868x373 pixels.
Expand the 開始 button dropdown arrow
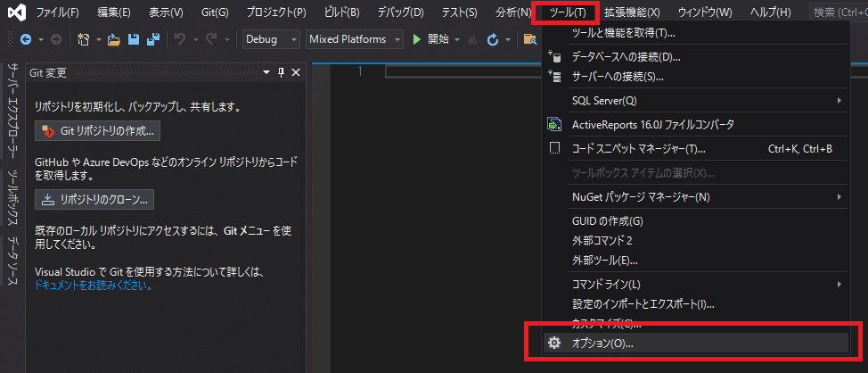point(457,39)
